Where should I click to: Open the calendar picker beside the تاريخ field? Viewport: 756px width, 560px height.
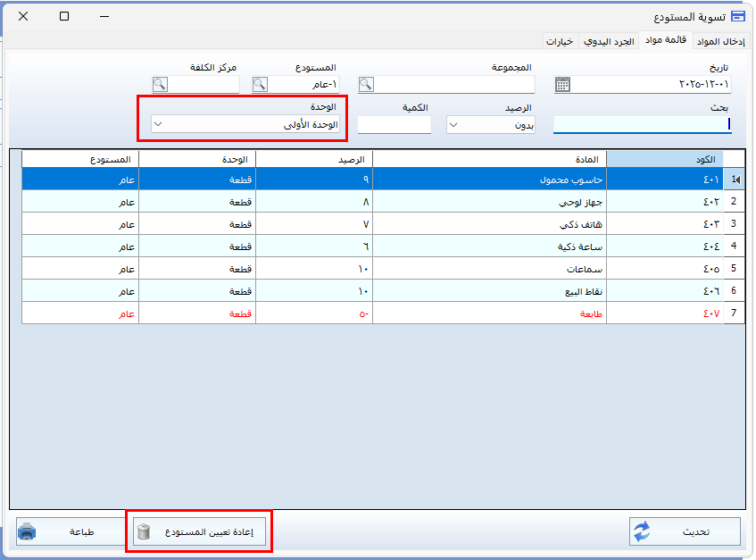561,85
